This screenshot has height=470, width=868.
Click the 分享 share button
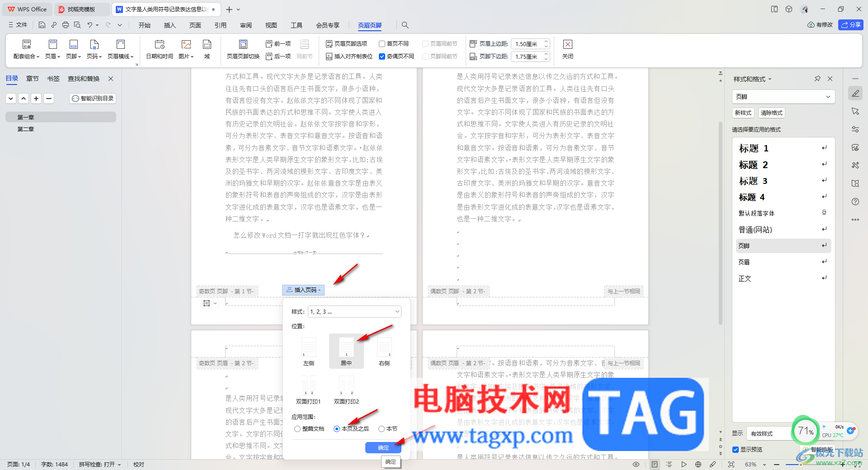(851, 25)
